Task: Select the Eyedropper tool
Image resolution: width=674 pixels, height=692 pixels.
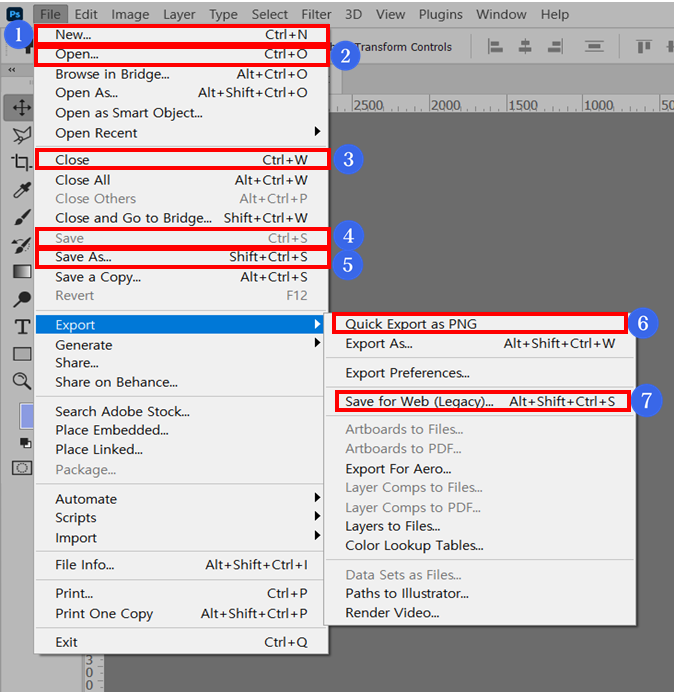Action: pos(21,190)
